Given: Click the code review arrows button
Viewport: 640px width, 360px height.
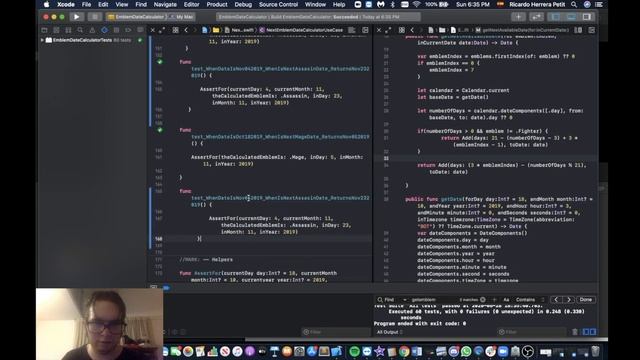Looking at the screenshot, I should [536, 17].
